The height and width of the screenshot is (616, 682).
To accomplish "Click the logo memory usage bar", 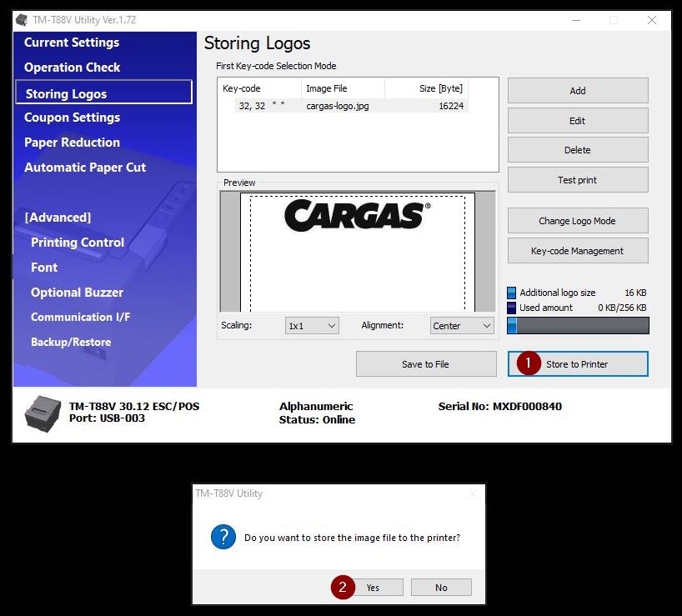I will (578, 326).
